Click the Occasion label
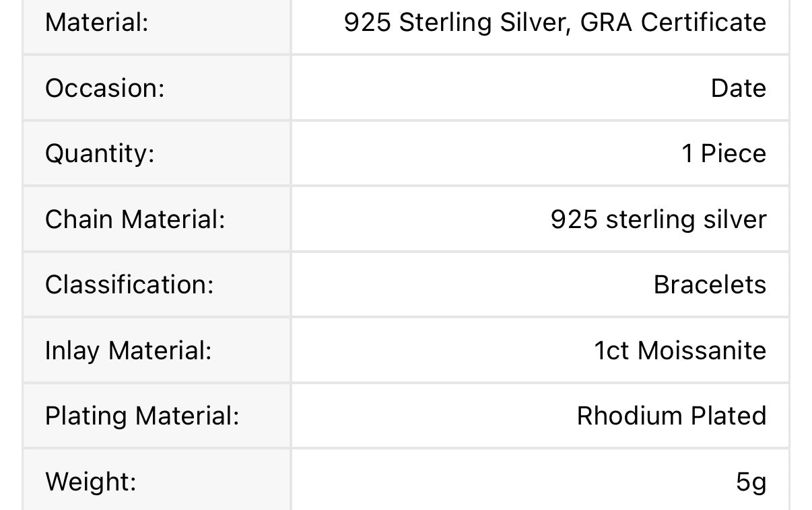Image resolution: width=812 pixels, height=510 pixels. point(104,88)
